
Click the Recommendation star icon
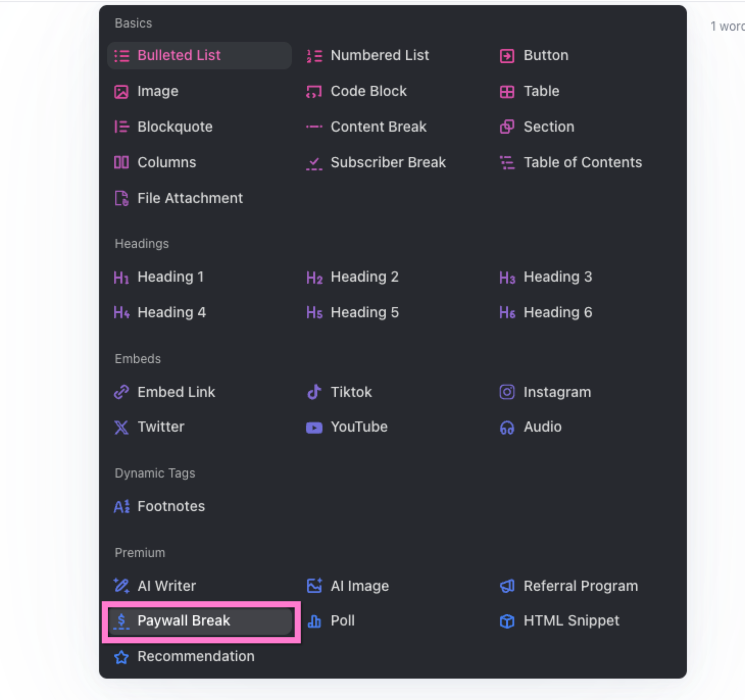[121, 657]
